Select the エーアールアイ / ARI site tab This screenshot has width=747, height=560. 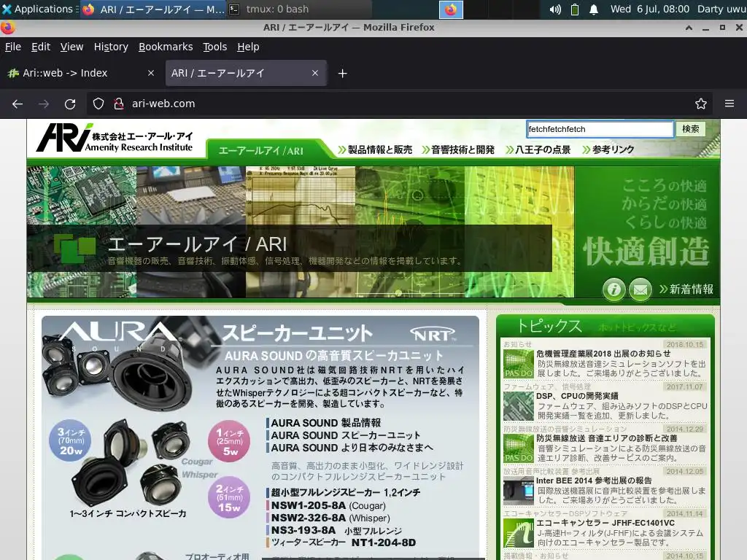[261, 150]
